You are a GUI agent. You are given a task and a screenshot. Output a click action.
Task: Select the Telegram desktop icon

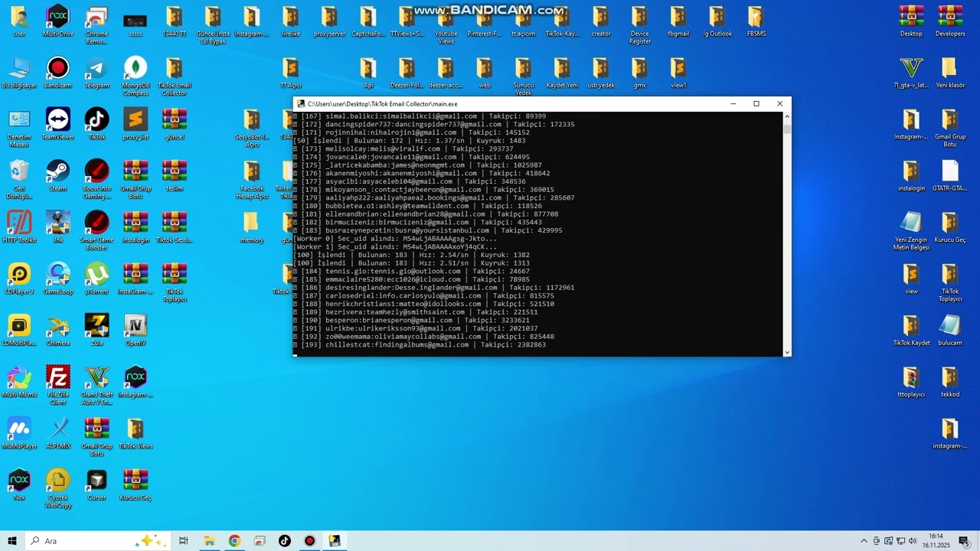96,73
